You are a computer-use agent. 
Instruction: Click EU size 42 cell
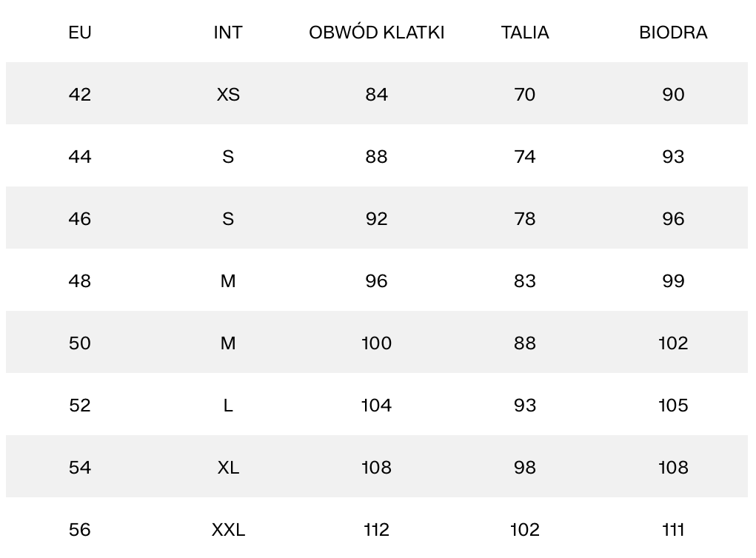[x=80, y=95]
